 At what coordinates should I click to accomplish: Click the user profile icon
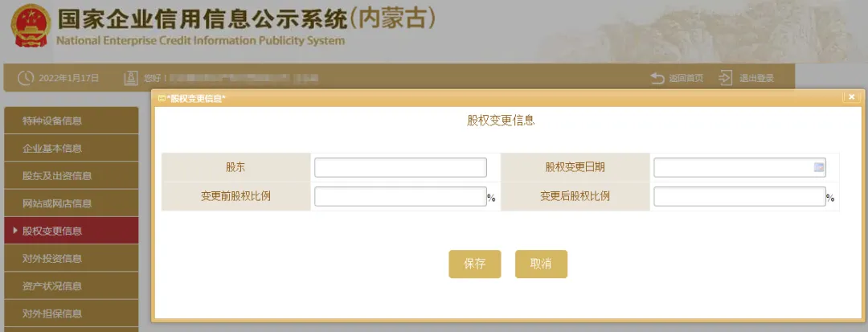[x=131, y=78]
